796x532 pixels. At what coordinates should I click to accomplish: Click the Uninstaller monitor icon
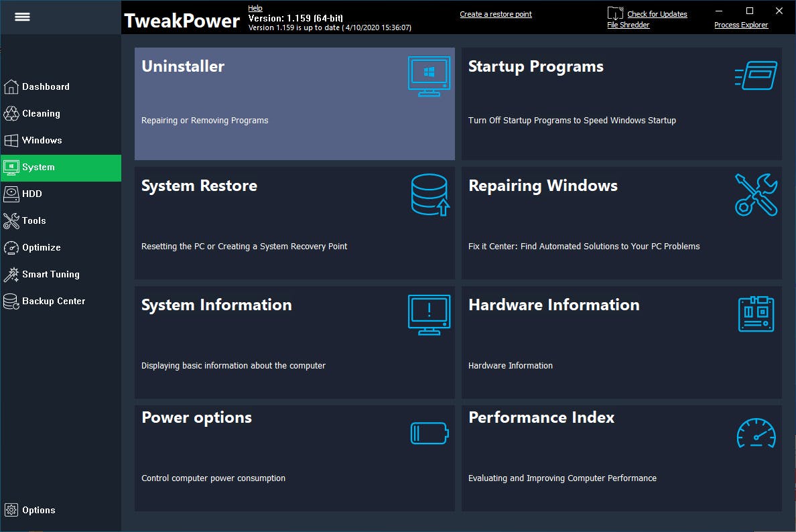[429, 76]
